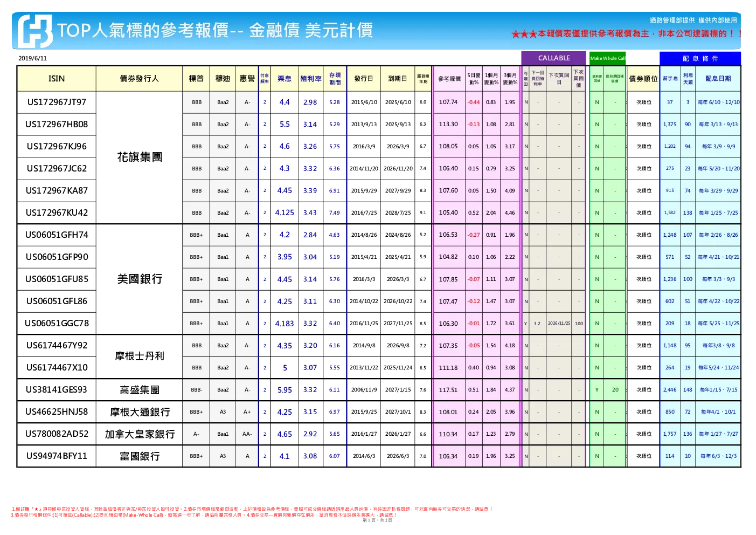Click the 債券發行人 column header

tap(139, 79)
